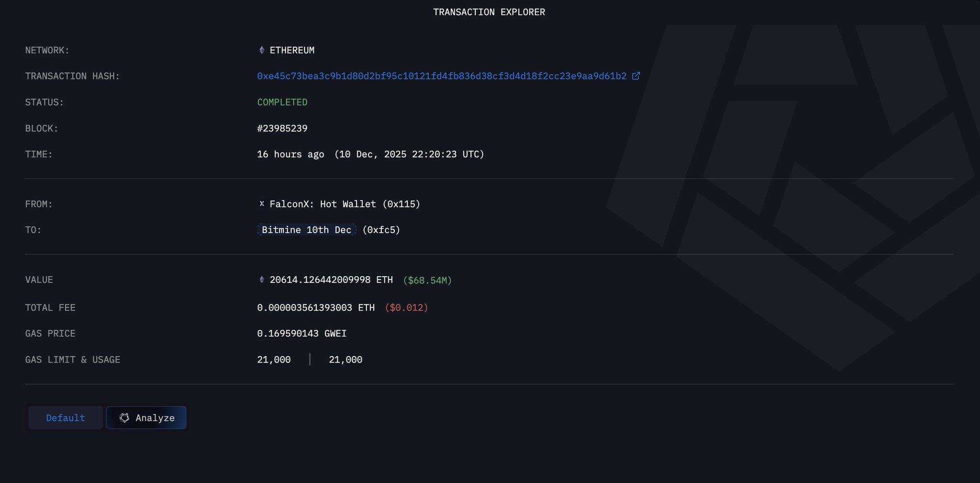Open the transaction hash link
The image size is (980, 483).
[442, 76]
